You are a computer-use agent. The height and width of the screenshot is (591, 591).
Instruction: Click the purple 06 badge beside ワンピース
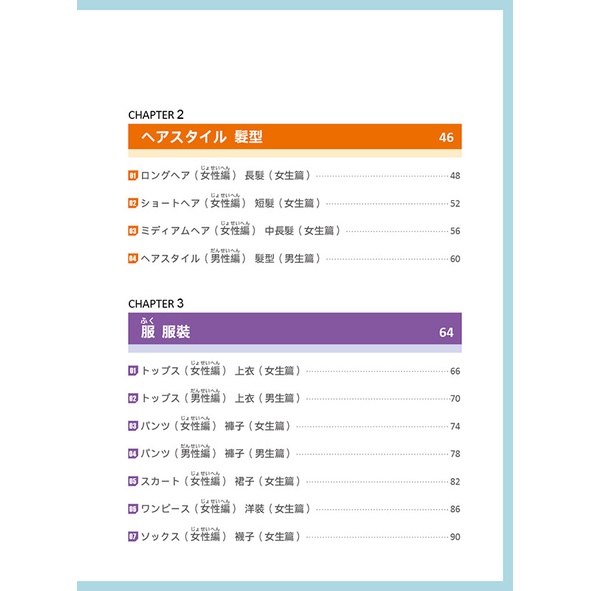133,509
